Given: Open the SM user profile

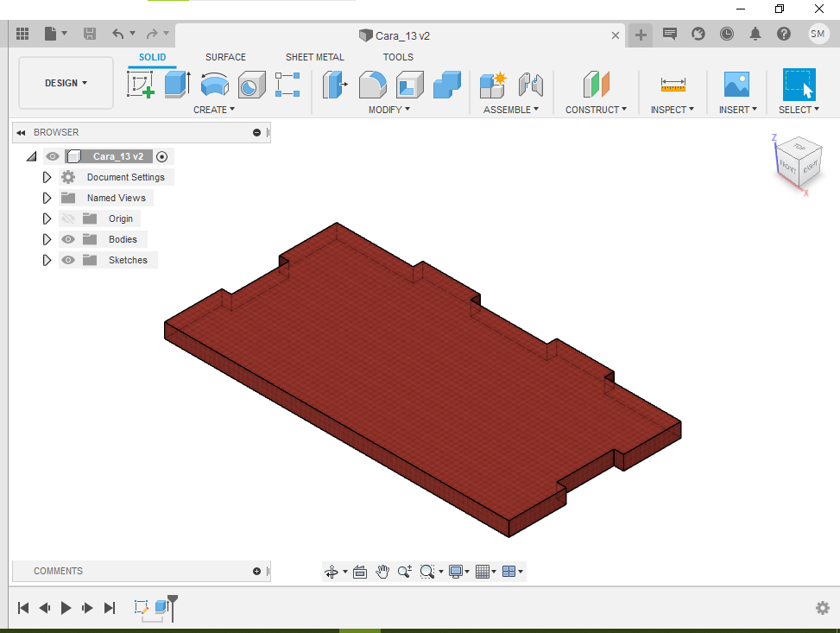Looking at the screenshot, I should click(818, 34).
